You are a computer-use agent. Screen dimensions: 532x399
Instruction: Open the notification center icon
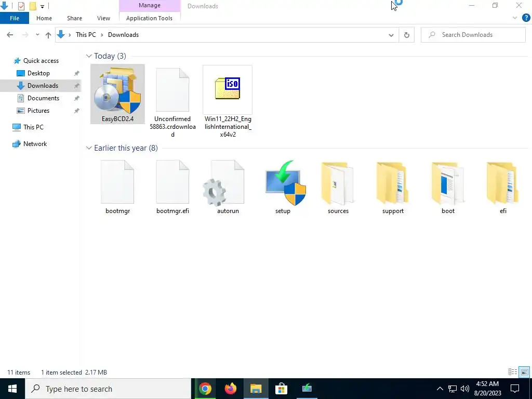point(515,389)
